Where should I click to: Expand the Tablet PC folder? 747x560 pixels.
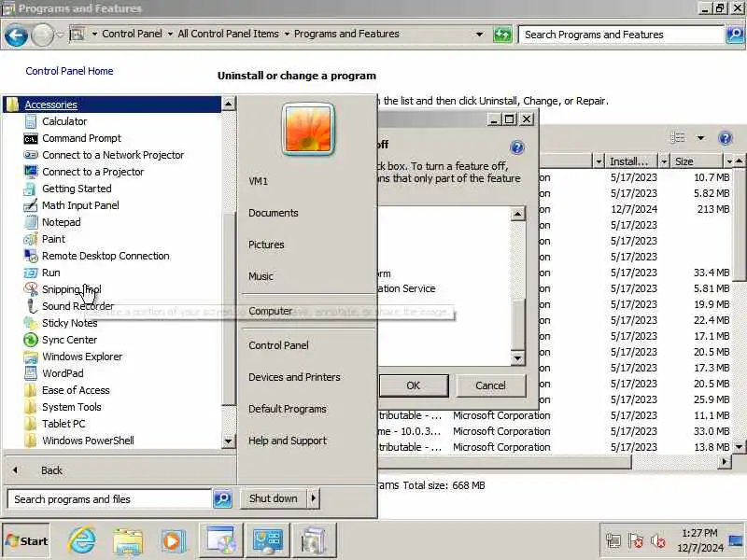click(55, 424)
